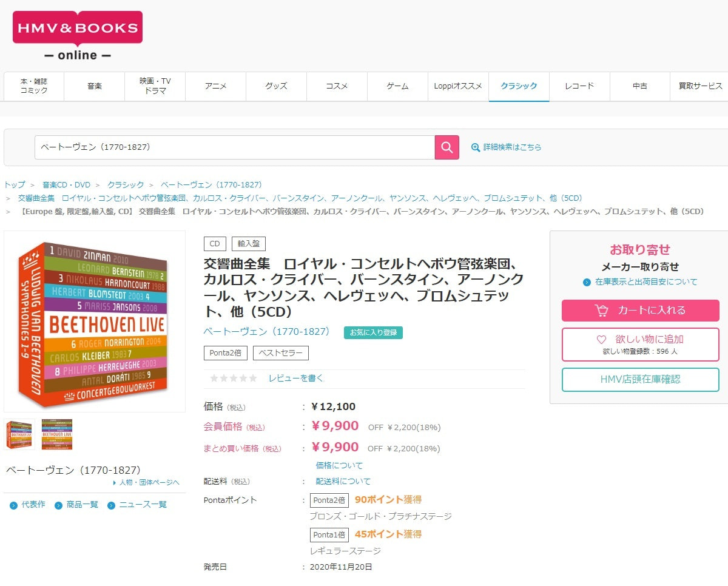728x586 pixels.
Task: Click the circle arrow icon beside ニュース一覧
Action: (111, 505)
